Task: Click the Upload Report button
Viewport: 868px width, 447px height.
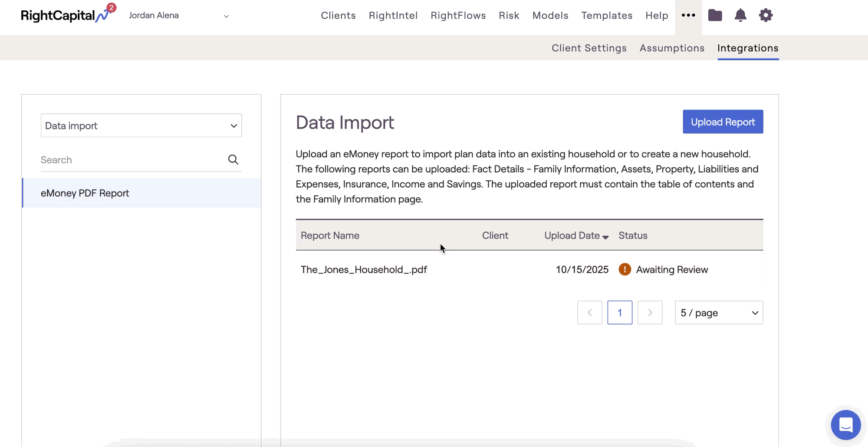Action: pyautogui.click(x=723, y=122)
